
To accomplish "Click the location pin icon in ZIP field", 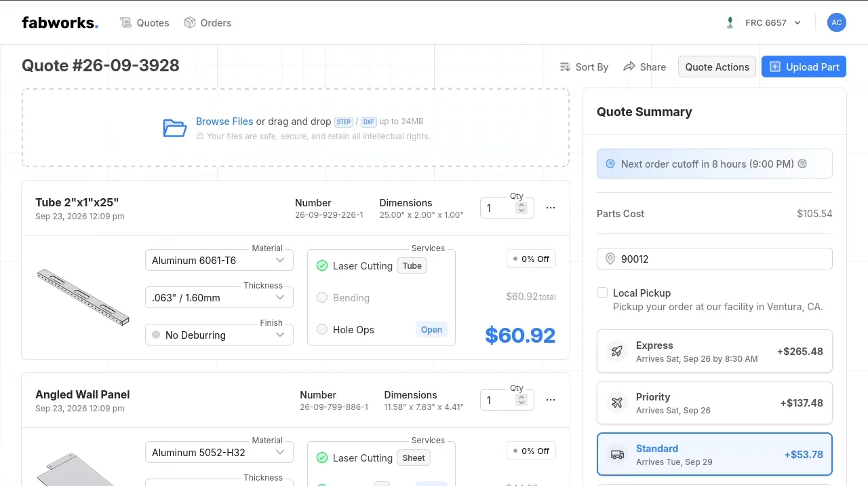I will [610, 259].
